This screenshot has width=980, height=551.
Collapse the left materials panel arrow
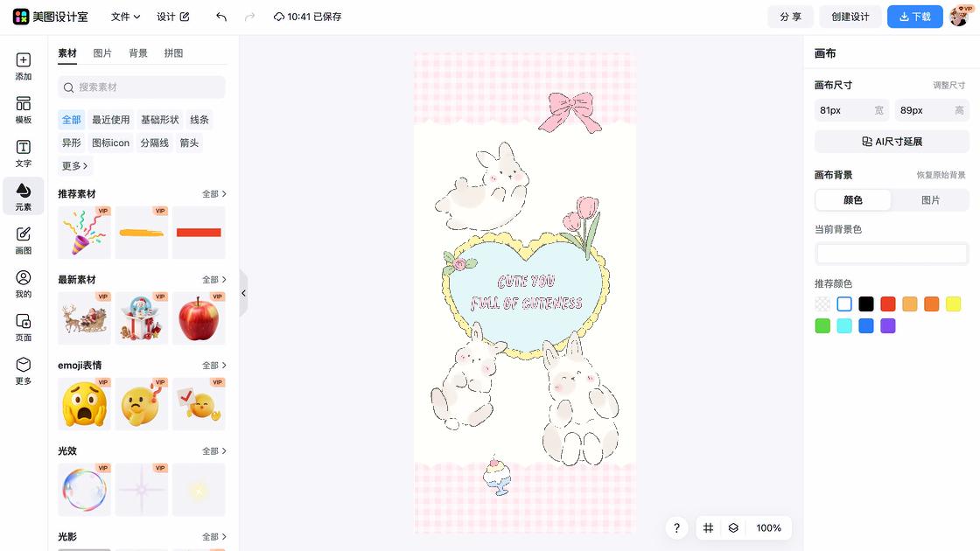click(244, 293)
